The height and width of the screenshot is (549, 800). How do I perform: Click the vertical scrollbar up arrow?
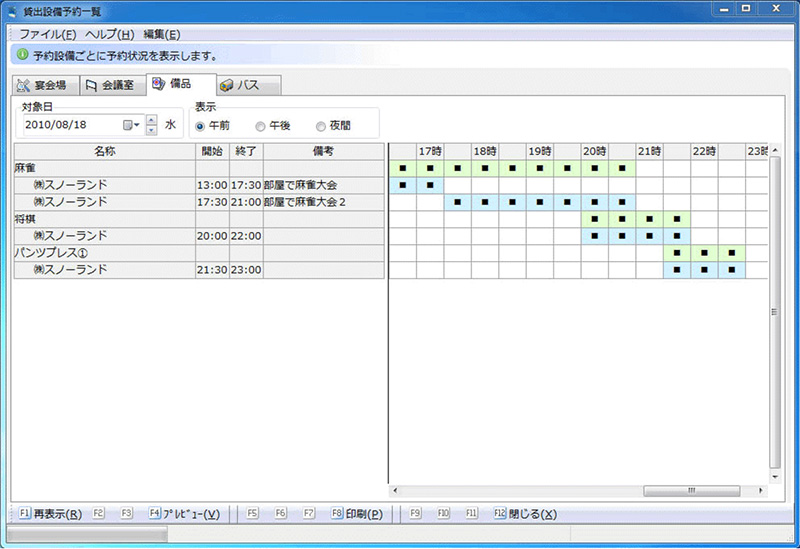coord(775,150)
